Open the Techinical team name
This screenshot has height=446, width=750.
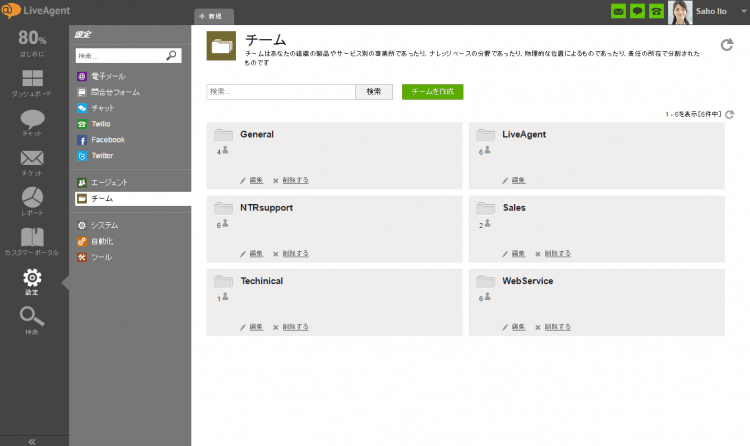click(x=262, y=281)
